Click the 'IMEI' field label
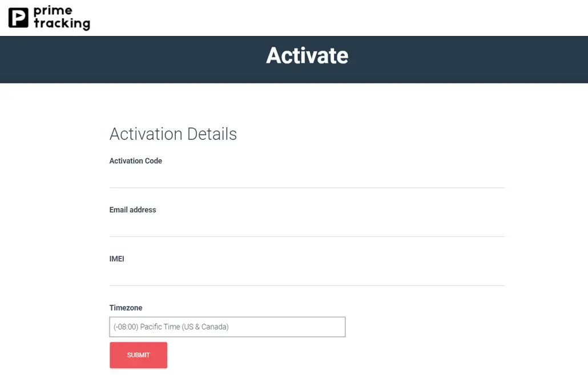588x375 pixels. [x=116, y=259]
